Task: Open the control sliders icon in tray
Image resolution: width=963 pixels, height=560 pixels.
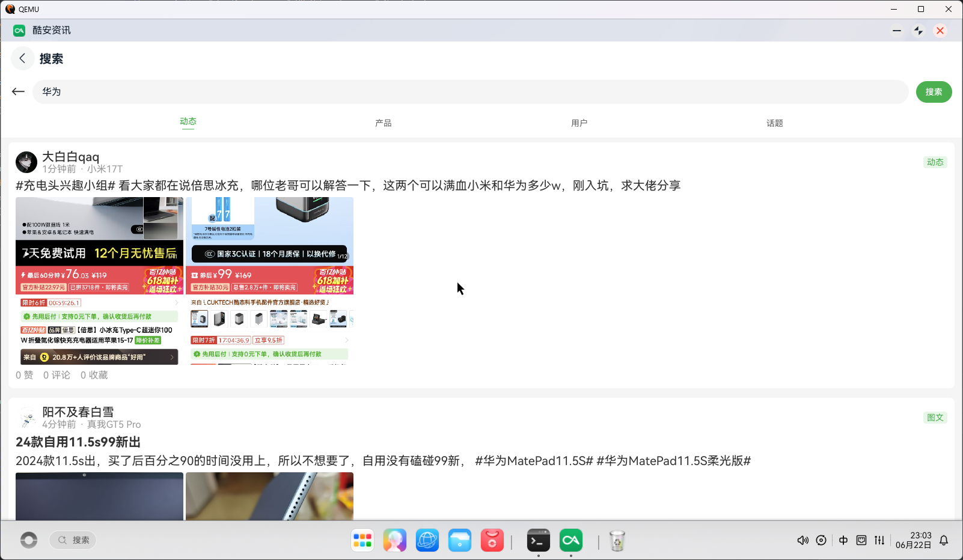Action: coord(879,540)
